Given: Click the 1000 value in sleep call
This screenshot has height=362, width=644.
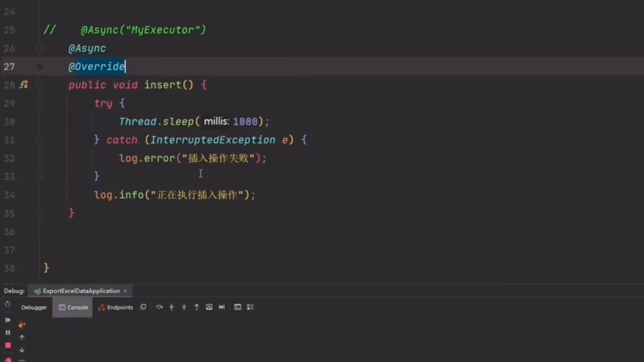Looking at the screenshot, I should coord(245,122).
